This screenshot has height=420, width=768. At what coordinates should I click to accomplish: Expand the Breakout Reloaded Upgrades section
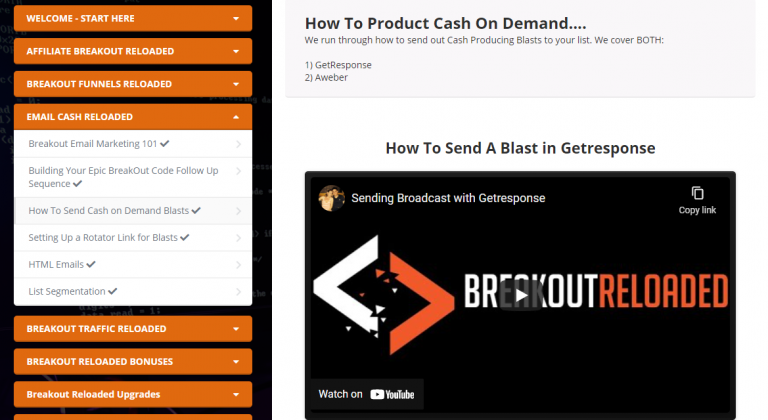pos(133,395)
